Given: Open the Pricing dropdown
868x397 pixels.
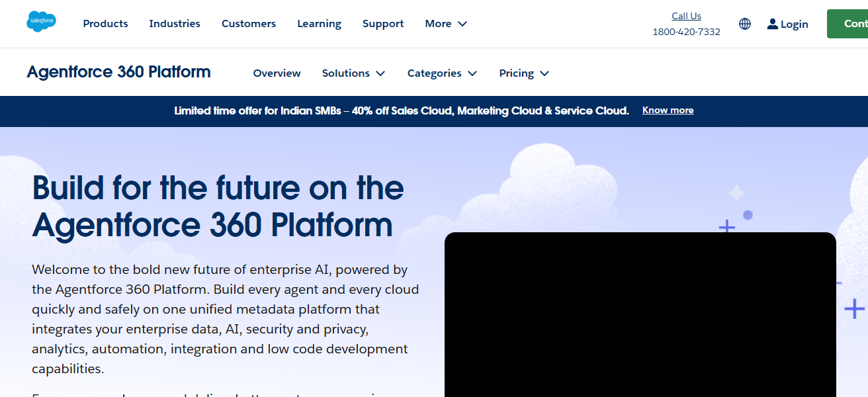Looking at the screenshot, I should (523, 73).
